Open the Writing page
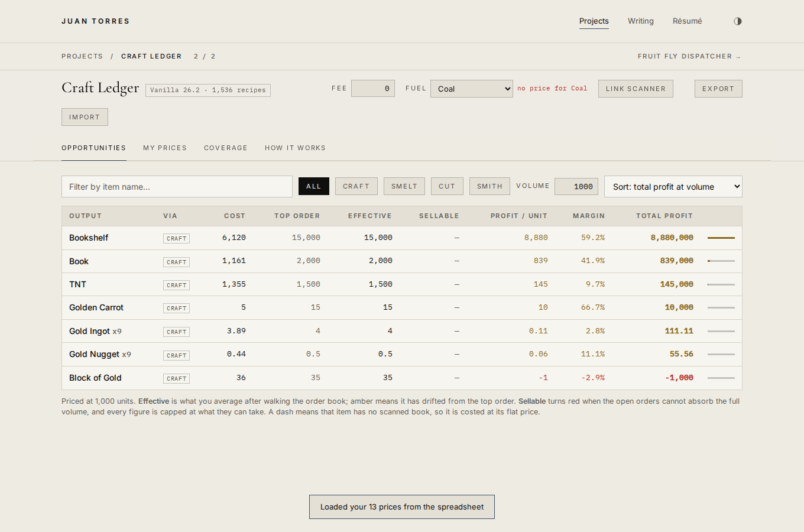The image size is (804, 532). (x=641, y=21)
